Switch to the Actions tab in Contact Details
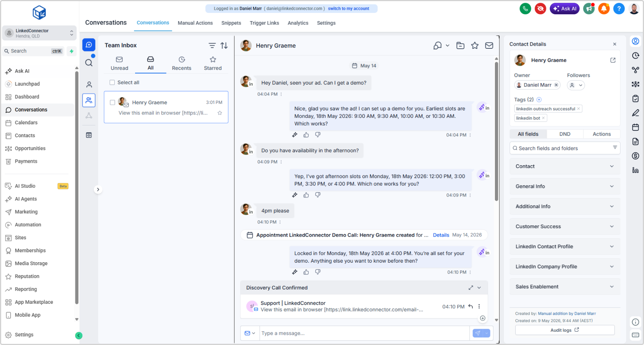The image size is (644, 345). (x=602, y=134)
